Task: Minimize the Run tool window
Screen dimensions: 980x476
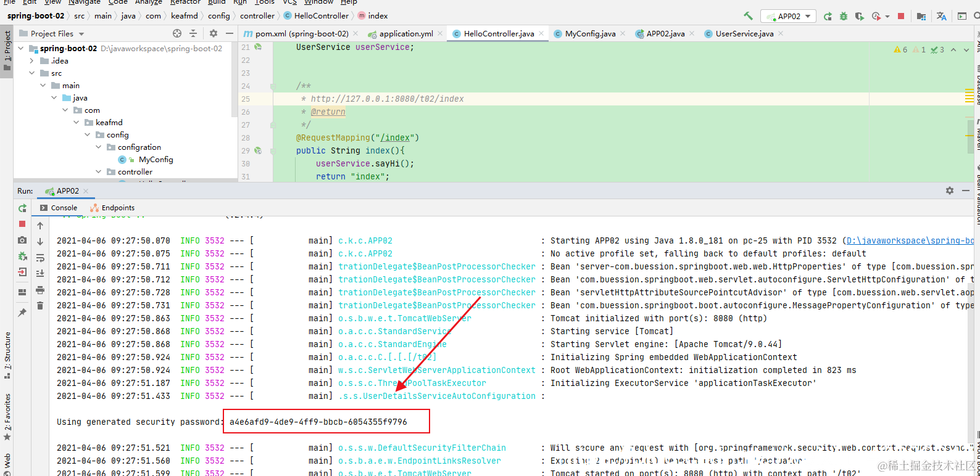Action: click(x=966, y=191)
